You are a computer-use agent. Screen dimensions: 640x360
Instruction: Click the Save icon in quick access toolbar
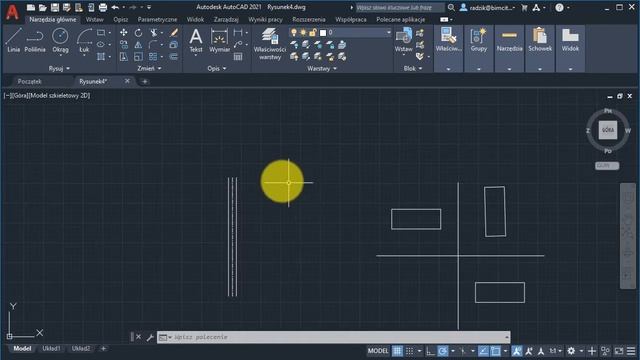click(55, 7)
